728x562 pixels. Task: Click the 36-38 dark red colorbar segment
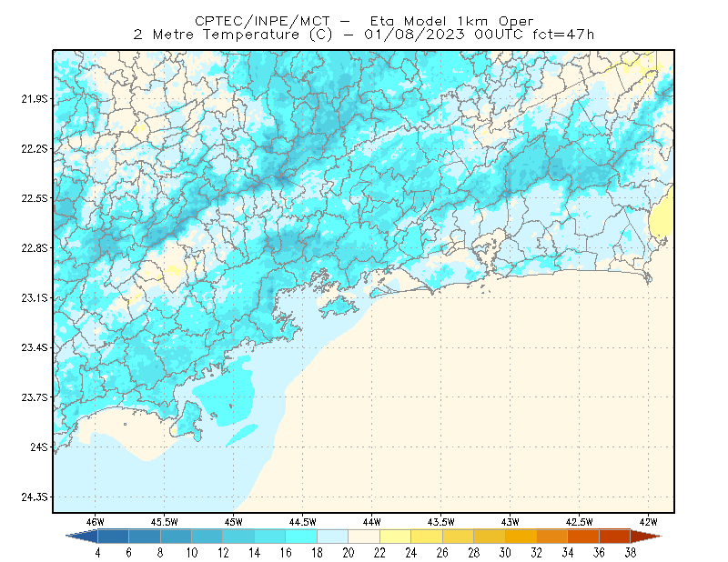tap(614, 537)
